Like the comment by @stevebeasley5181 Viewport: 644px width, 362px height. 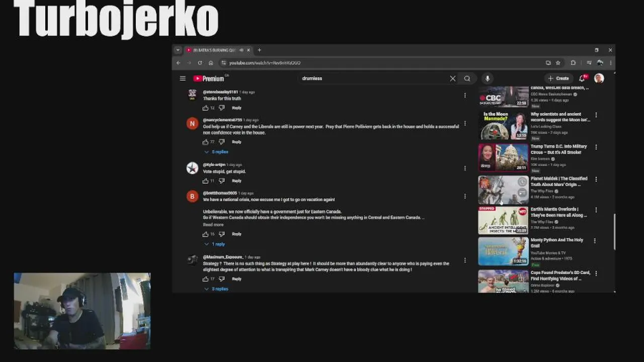tap(205, 108)
